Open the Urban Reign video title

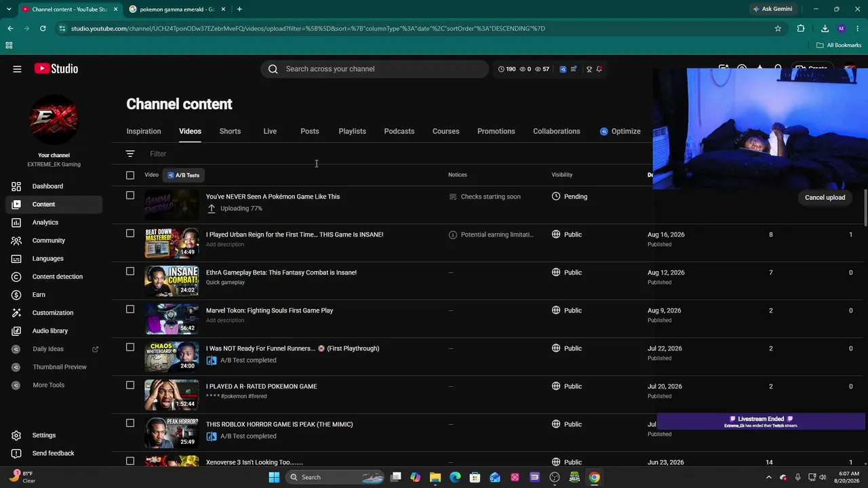(294, 235)
